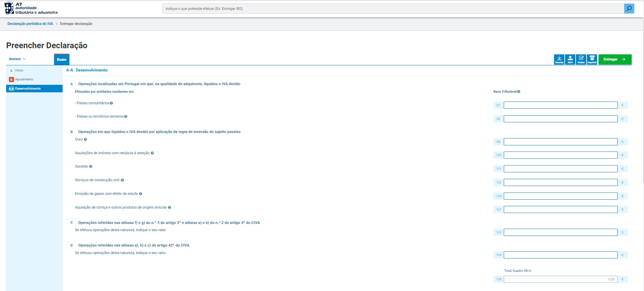Open Início in the sidebar
The height and width of the screenshot is (291, 644).
click(19, 70)
